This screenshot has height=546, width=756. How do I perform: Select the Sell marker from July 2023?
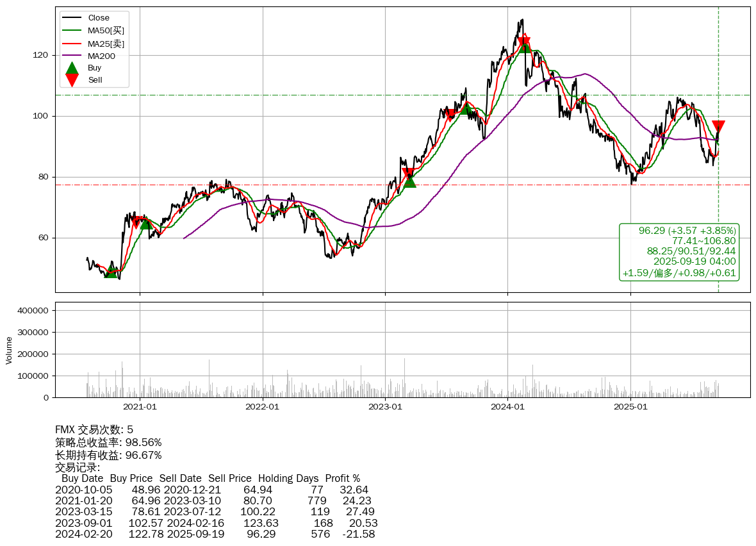(450, 115)
